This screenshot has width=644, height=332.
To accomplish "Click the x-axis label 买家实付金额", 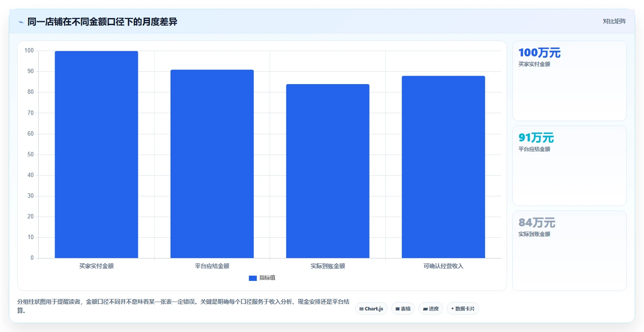I will (96, 266).
